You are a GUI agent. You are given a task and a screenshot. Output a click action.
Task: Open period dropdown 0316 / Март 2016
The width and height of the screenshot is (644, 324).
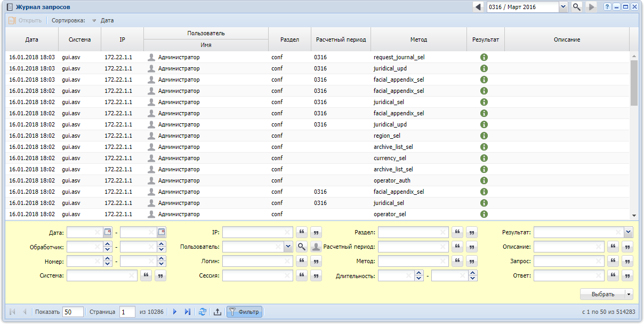[563, 7]
